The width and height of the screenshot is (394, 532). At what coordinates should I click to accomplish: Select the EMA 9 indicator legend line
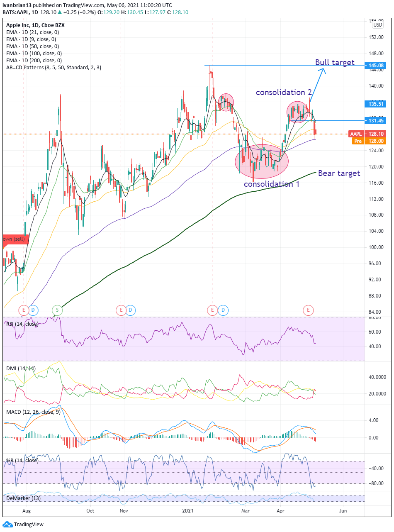click(x=31, y=39)
